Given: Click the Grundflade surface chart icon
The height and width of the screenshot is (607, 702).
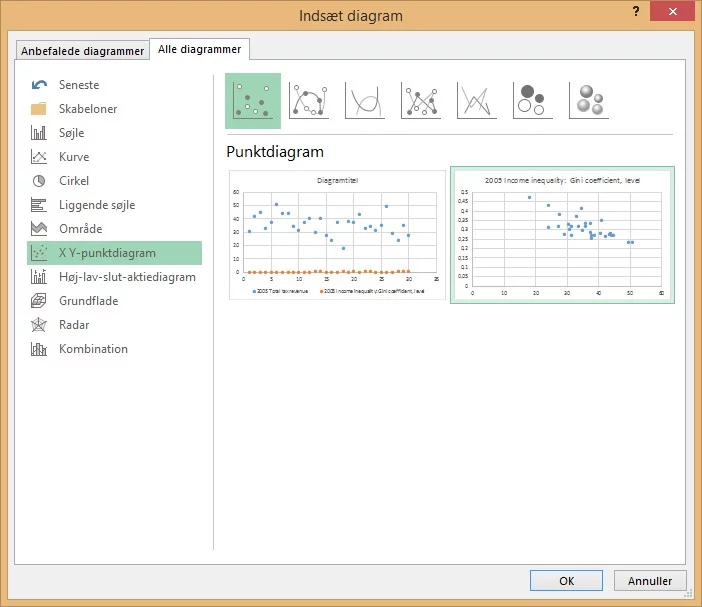Looking at the screenshot, I should point(39,301).
